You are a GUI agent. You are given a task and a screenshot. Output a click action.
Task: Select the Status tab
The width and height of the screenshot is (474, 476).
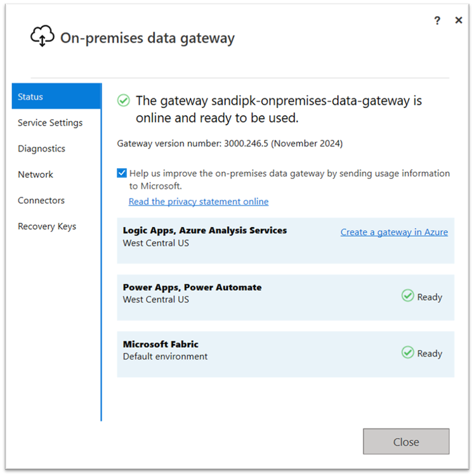click(x=56, y=96)
